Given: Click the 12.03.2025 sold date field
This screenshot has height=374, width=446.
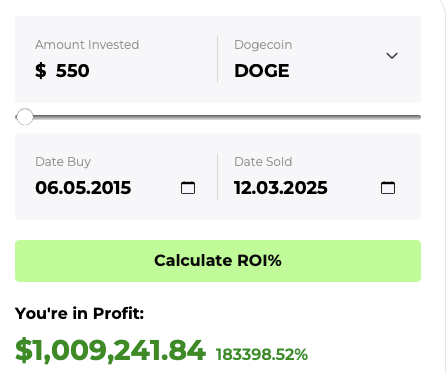Looking at the screenshot, I should pyautogui.click(x=281, y=188).
